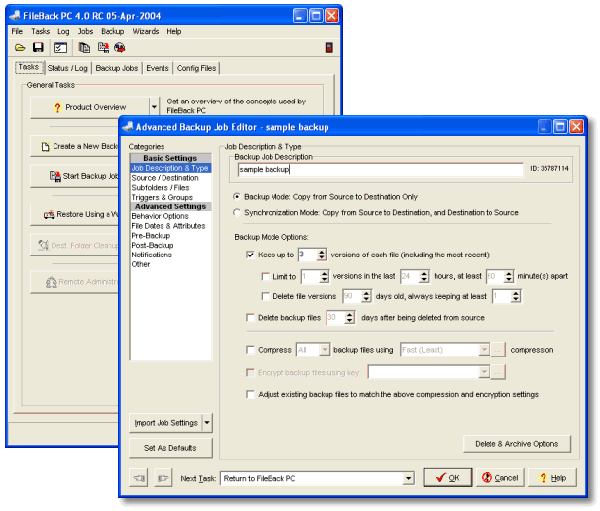Select Other category in list
Screen dimensions: 600x511
click(x=171, y=264)
